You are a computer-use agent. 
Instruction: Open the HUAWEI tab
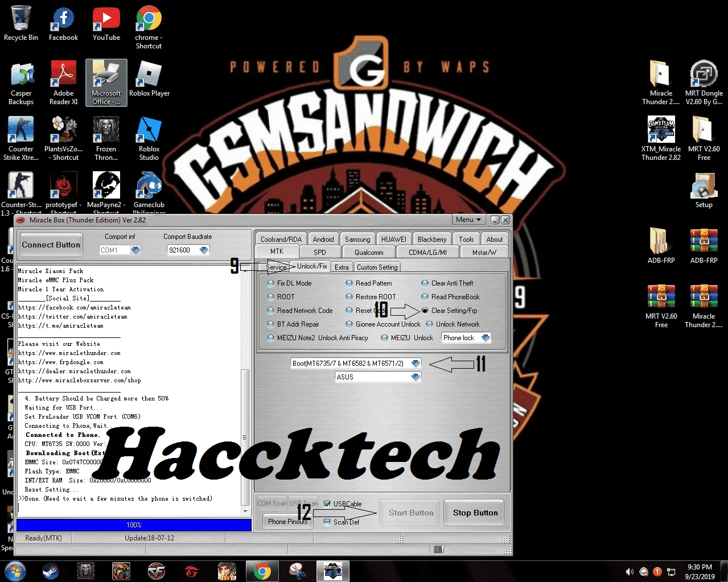[x=394, y=239]
